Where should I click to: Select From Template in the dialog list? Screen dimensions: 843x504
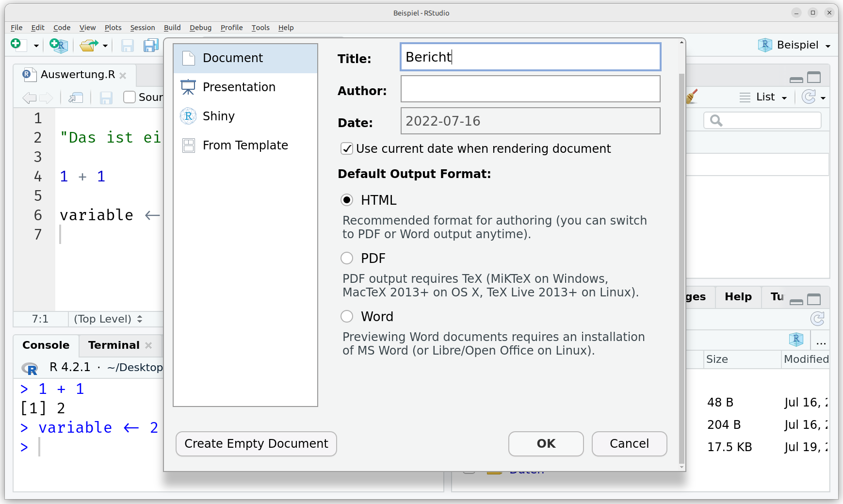245,146
